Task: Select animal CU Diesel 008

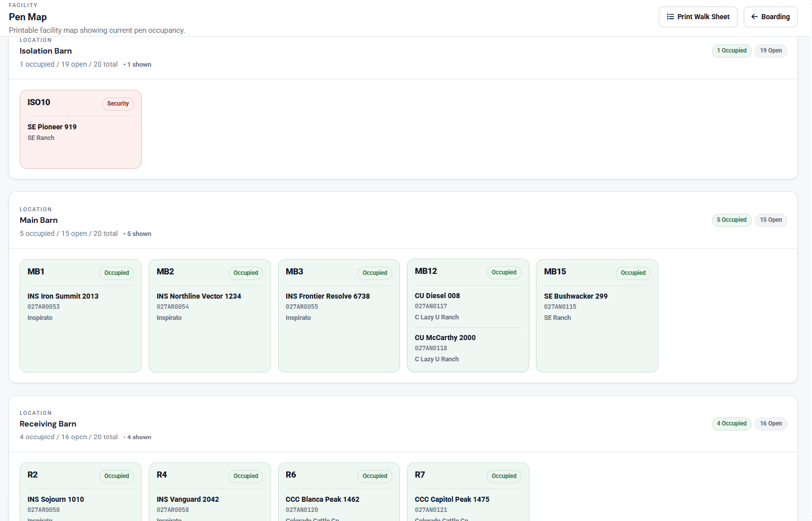Action: tap(437, 296)
